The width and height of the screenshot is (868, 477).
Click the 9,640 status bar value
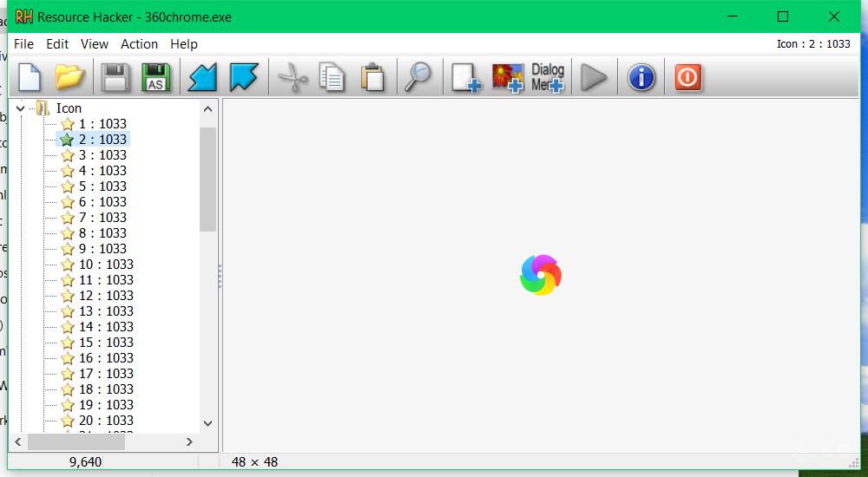point(85,461)
